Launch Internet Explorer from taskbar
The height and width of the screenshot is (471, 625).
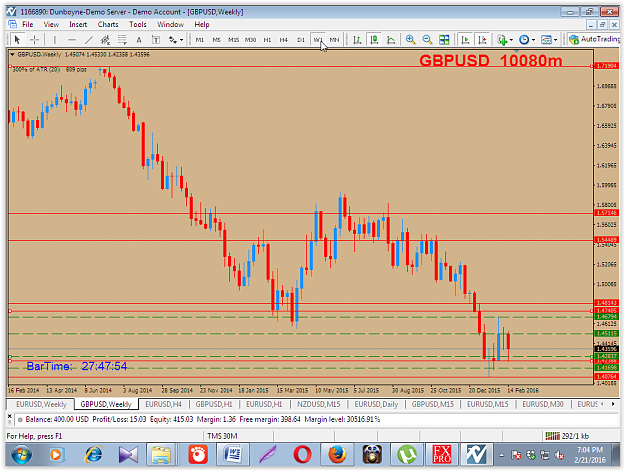[x=93, y=454]
